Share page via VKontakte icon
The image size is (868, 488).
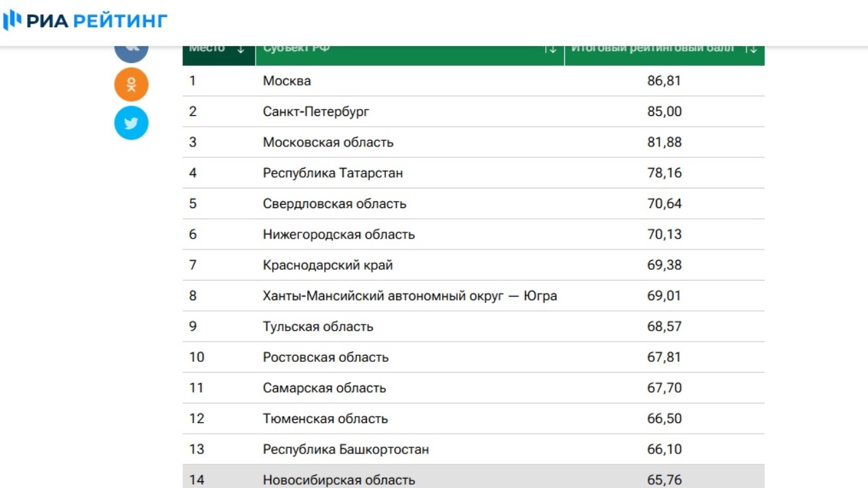(131, 50)
